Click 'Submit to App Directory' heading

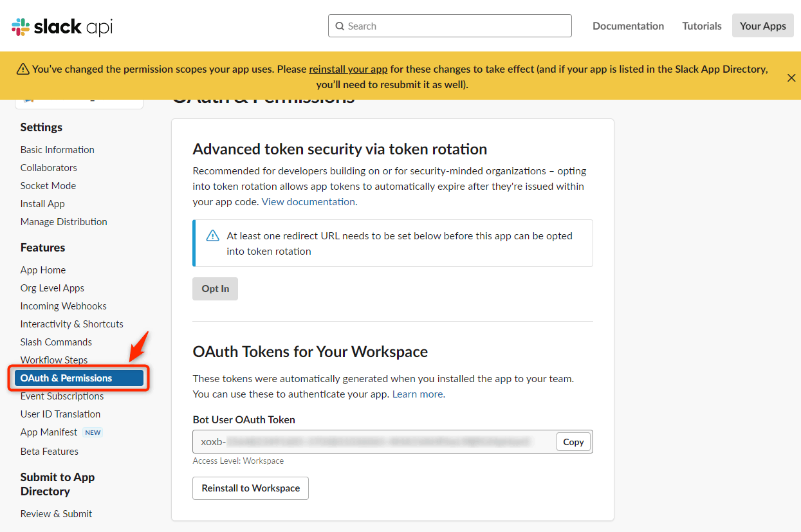(x=58, y=484)
